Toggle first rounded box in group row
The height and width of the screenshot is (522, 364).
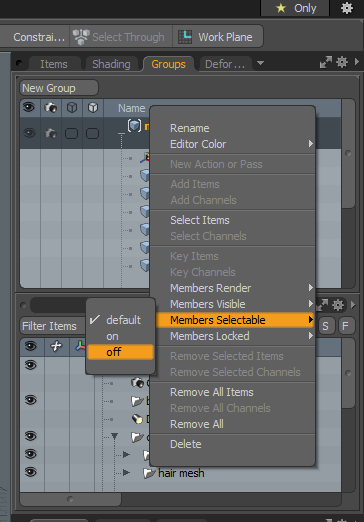[71, 134]
